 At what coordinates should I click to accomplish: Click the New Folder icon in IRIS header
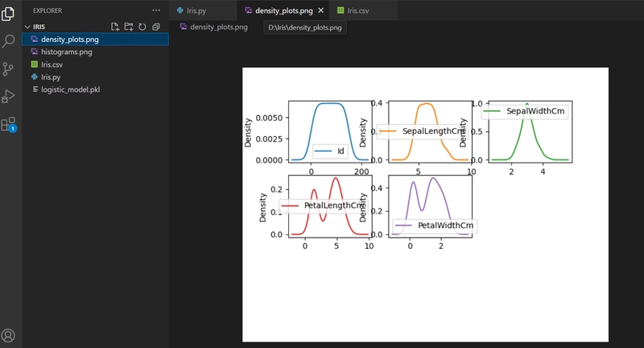(129, 27)
